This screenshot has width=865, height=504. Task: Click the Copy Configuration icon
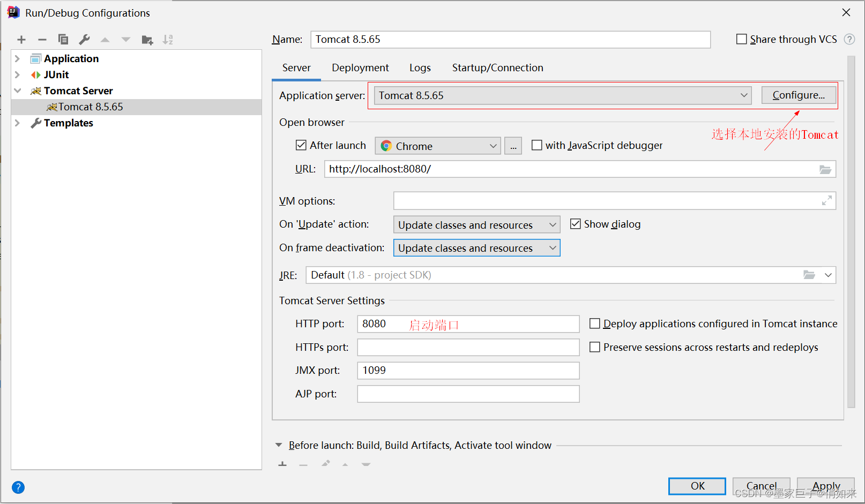tap(63, 40)
